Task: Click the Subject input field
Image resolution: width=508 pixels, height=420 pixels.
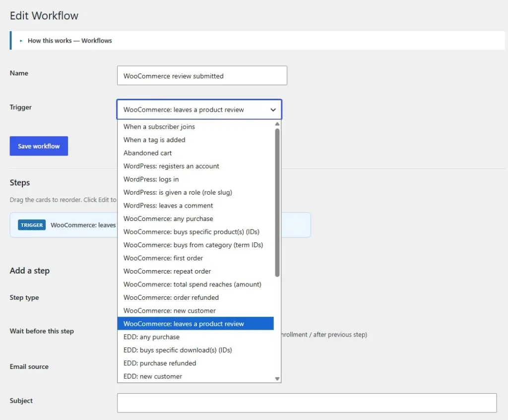Action: [307, 403]
